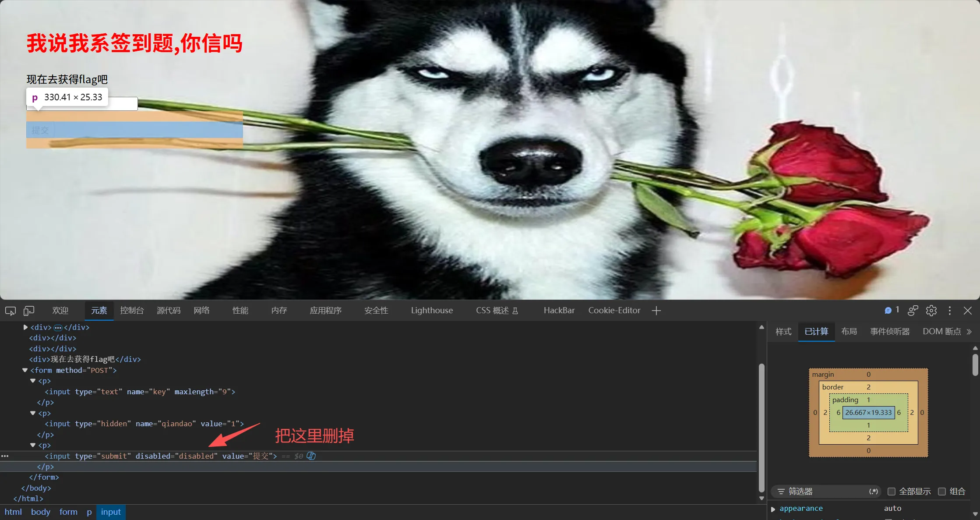Image resolution: width=980 pixels, height=520 pixels.
Task: Select body in the breadcrumb trail
Action: coord(41,512)
